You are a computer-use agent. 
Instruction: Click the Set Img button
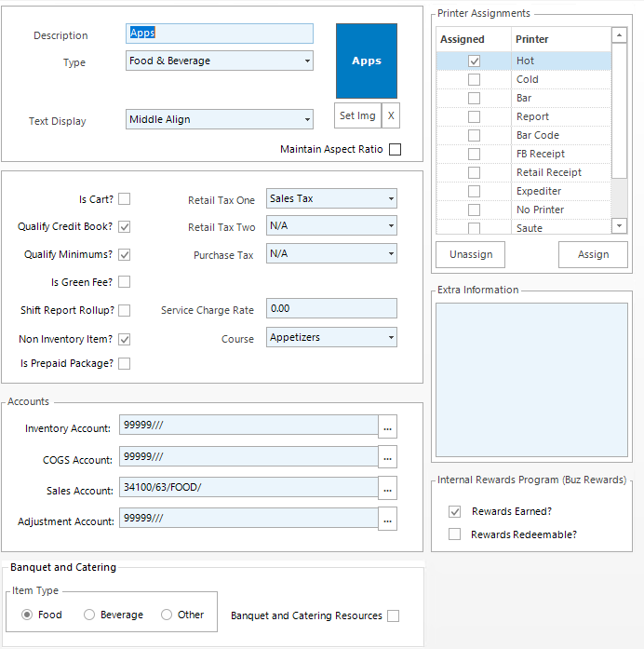pos(357,115)
